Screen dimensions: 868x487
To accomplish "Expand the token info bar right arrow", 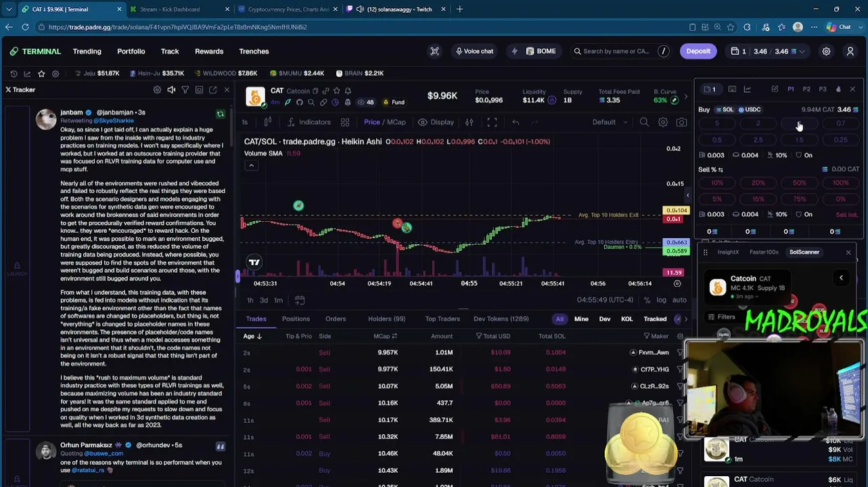I will pyautogui.click(x=685, y=97).
